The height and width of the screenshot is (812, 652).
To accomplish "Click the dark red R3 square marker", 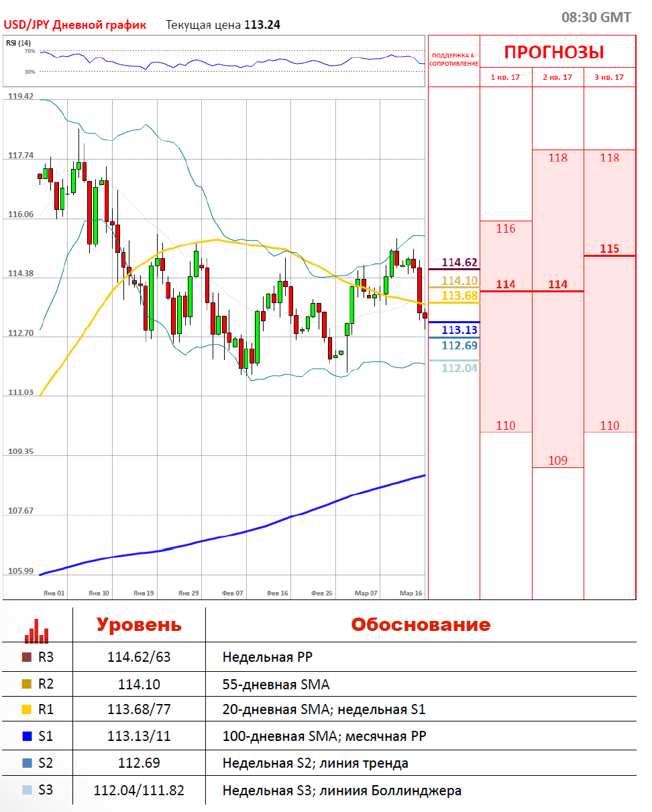I will point(27,657).
